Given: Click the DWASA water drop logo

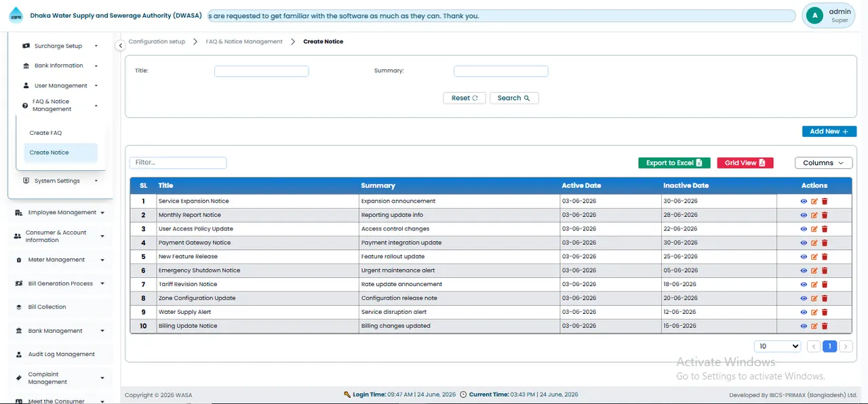Looking at the screenshot, I should pos(16,15).
